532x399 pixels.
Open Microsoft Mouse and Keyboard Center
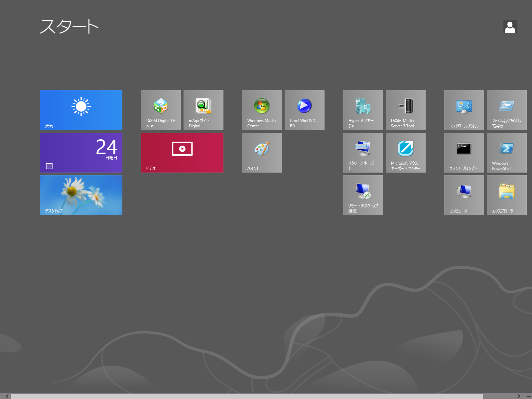405,153
